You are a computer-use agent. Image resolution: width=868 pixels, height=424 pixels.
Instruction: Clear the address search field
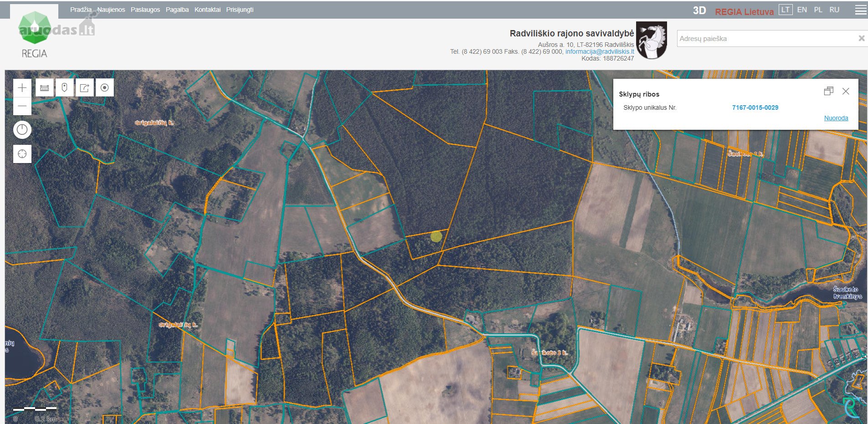pos(861,38)
